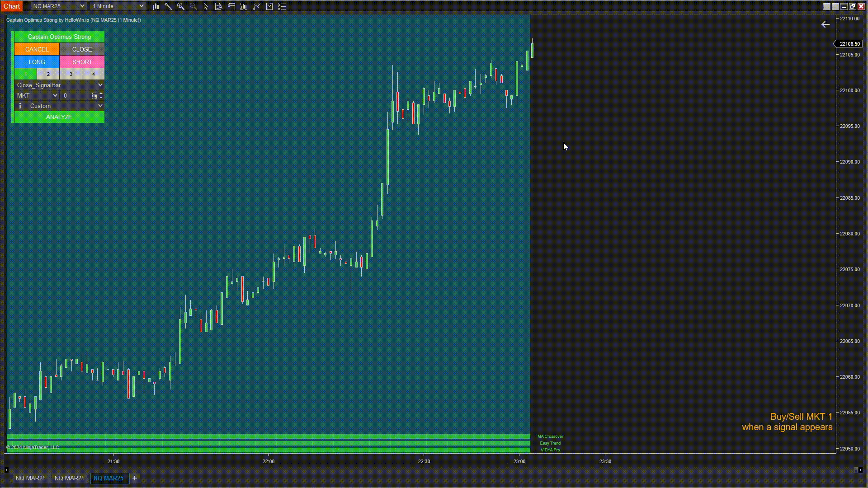Open the NQ MAR25 instrument dropdown
The width and height of the screenshot is (868, 488).
[x=58, y=6]
